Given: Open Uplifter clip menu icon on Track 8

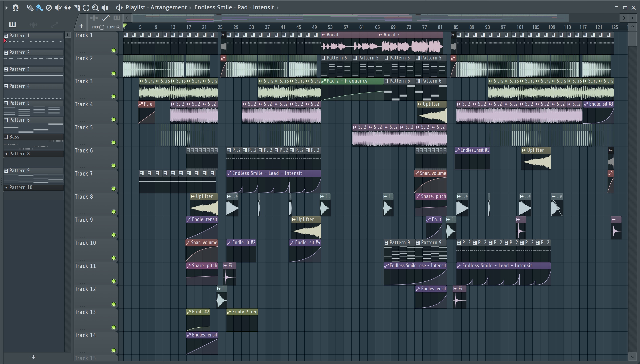Looking at the screenshot, I should click(x=193, y=196).
